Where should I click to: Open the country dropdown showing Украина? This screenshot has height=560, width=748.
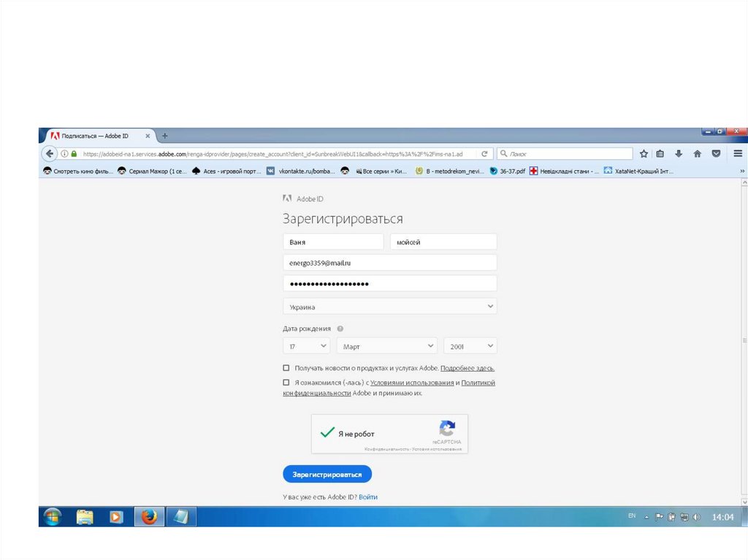390,307
